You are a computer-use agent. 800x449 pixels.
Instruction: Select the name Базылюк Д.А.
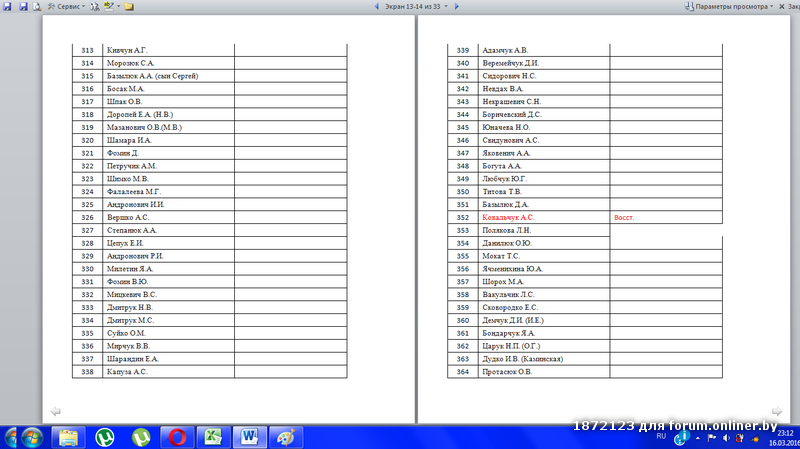tap(505, 205)
